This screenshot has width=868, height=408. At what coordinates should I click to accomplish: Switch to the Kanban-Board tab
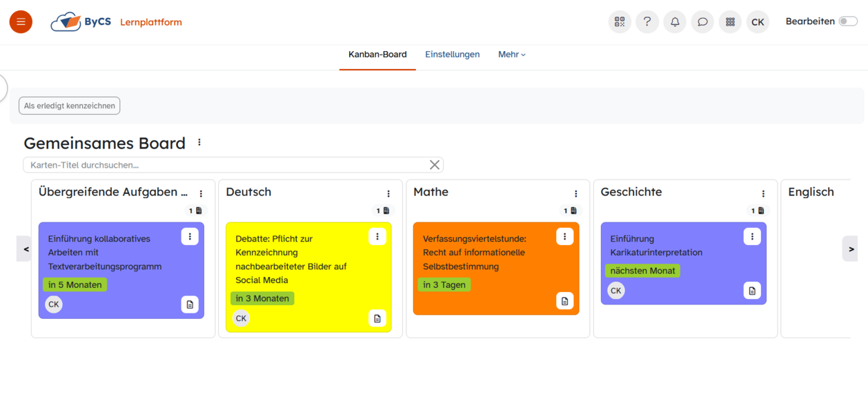tap(377, 55)
